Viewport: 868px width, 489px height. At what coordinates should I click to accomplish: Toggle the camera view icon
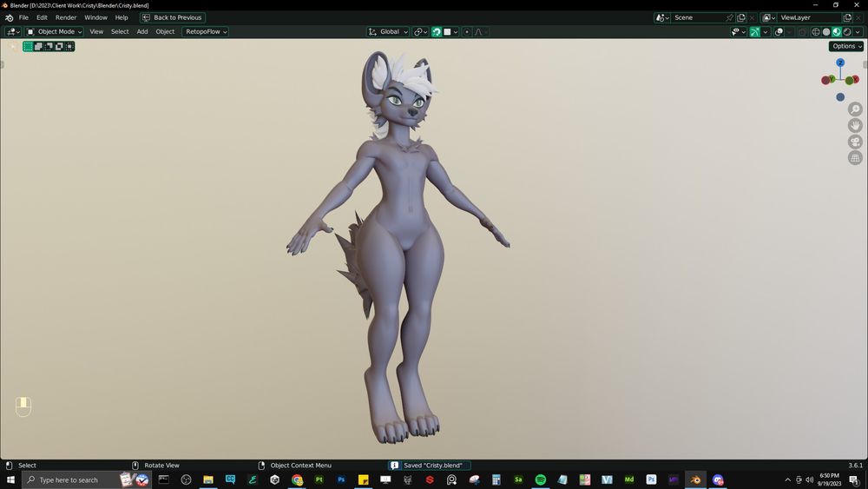point(855,142)
